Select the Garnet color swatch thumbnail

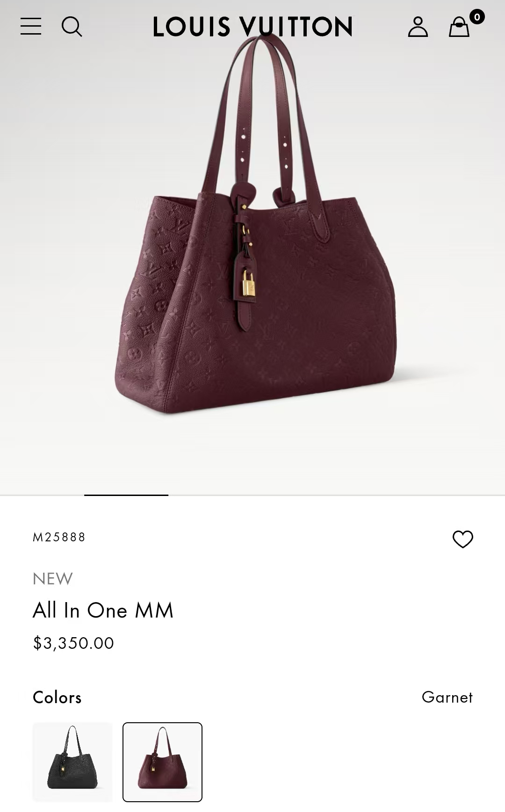(162, 762)
